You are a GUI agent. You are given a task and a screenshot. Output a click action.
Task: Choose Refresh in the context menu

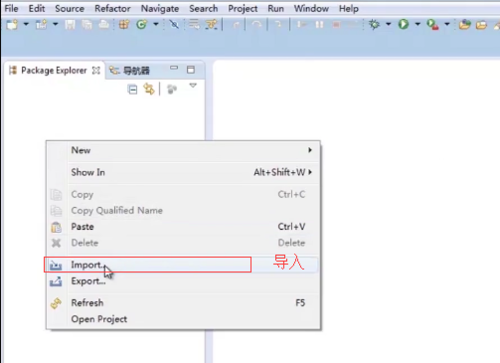[x=183, y=303]
